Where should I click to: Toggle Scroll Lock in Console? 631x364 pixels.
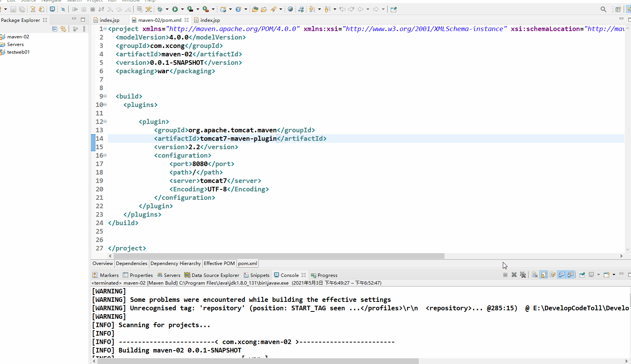[x=544, y=275]
